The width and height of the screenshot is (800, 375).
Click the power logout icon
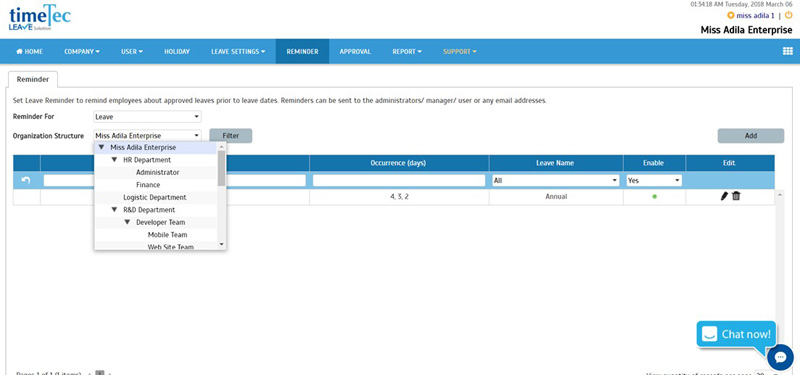point(788,15)
